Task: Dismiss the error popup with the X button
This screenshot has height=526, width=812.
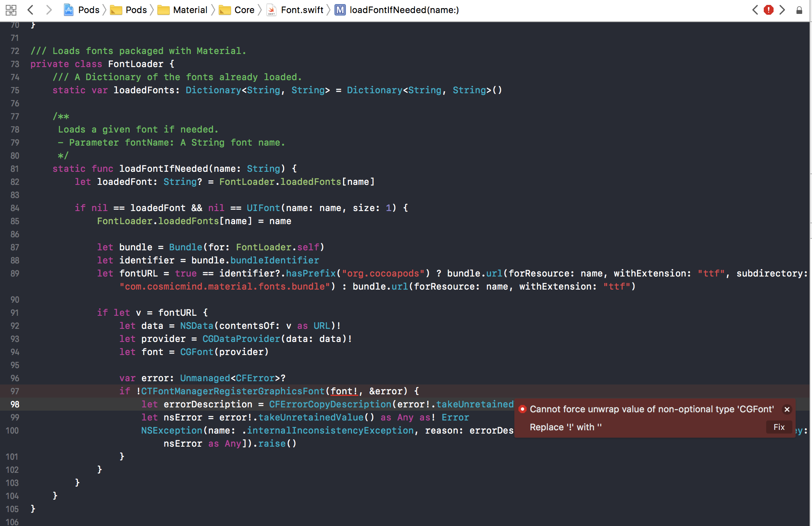Action: (787, 409)
